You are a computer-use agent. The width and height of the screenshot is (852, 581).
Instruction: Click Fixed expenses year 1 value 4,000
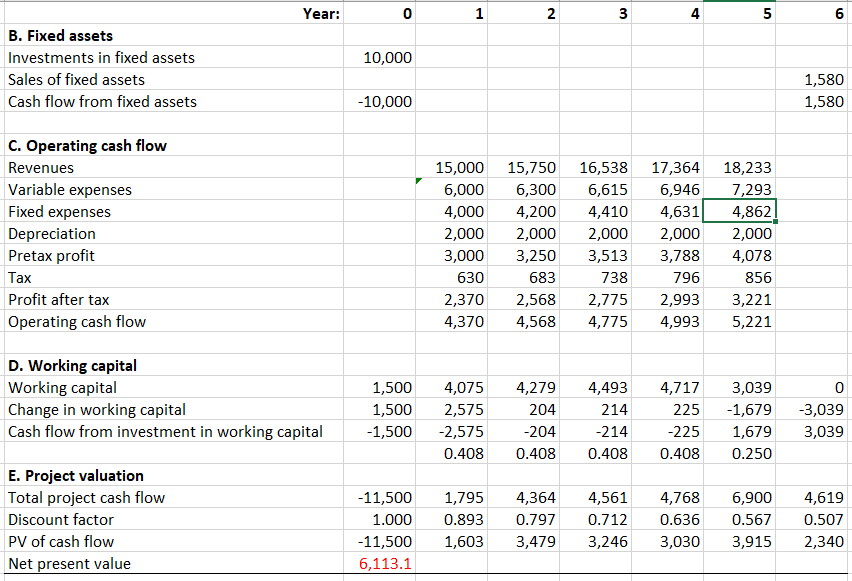(x=452, y=211)
